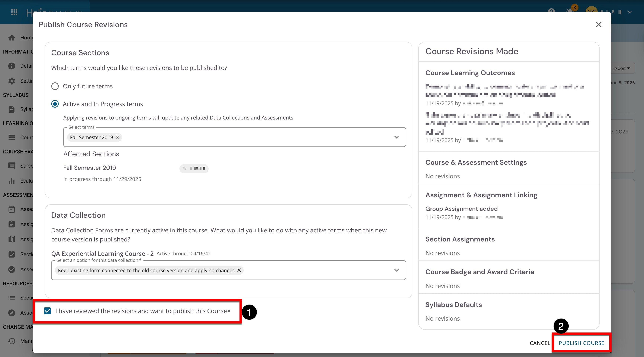
Task: Clear the Keep existing form selection chip
Action: point(239,270)
